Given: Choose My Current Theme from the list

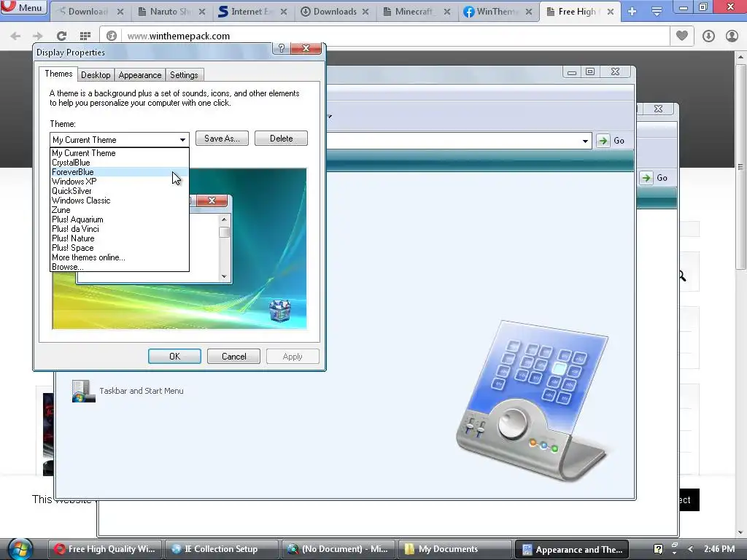Looking at the screenshot, I should [x=120, y=153].
